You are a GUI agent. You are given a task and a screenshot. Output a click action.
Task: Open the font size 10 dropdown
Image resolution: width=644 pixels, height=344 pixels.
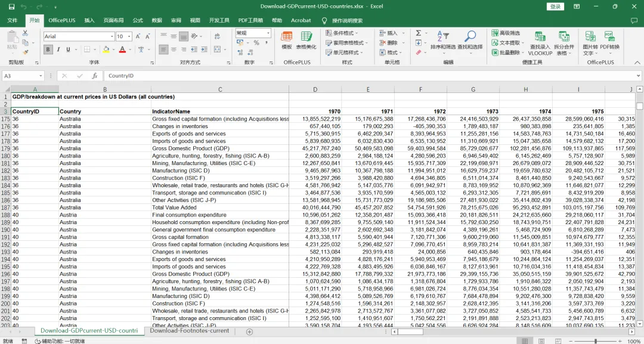tap(129, 36)
